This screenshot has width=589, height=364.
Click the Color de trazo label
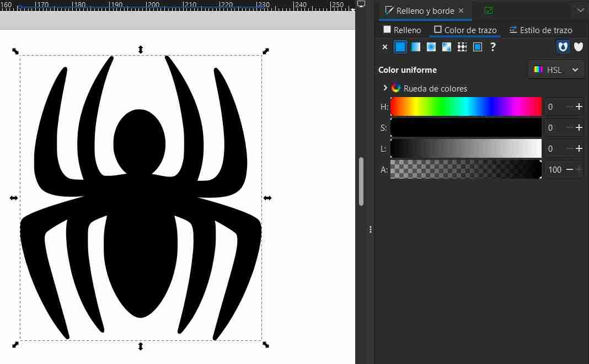pyautogui.click(x=467, y=30)
